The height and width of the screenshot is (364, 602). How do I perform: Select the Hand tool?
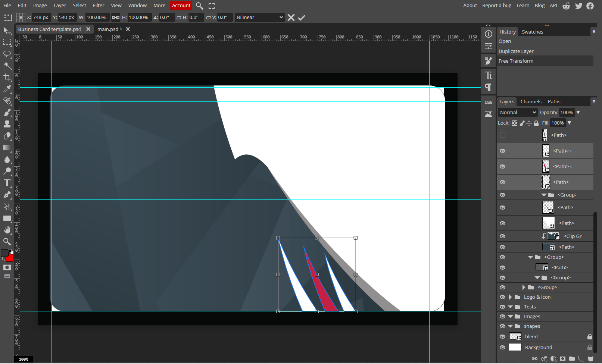pyautogui.click(x=7, y=230)
